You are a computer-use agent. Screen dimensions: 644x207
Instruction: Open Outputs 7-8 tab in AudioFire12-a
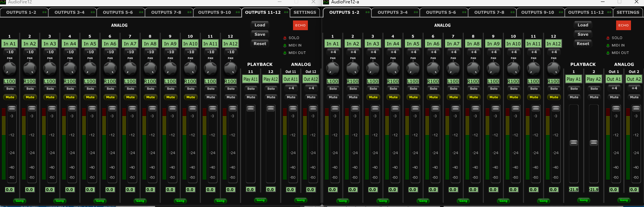point(492,12)
